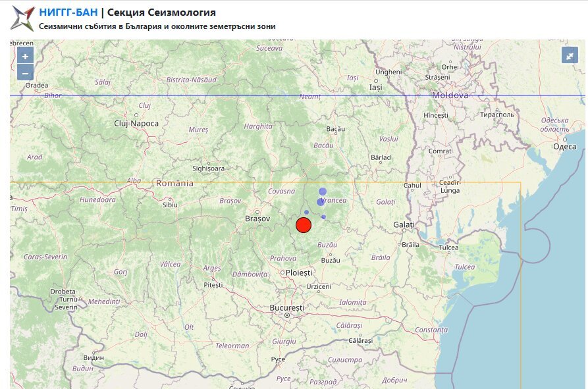Screen dimensions: 588x389
Task: Click the Moldova country label
Action: [x=450, y=95]
